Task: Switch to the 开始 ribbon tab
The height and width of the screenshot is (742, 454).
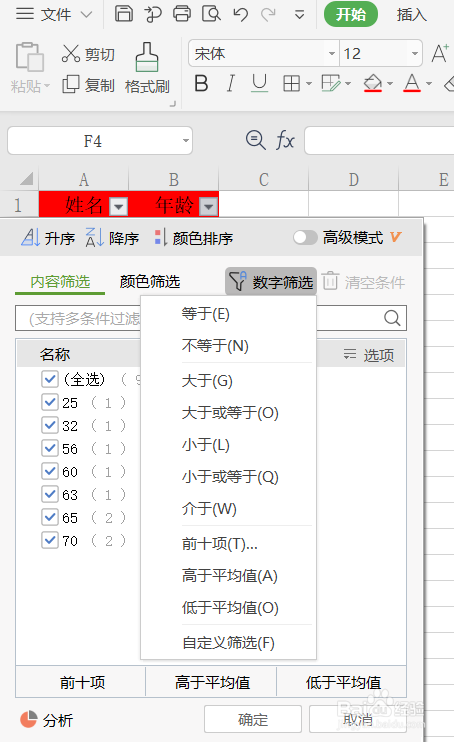Action: tap(350, 14)
